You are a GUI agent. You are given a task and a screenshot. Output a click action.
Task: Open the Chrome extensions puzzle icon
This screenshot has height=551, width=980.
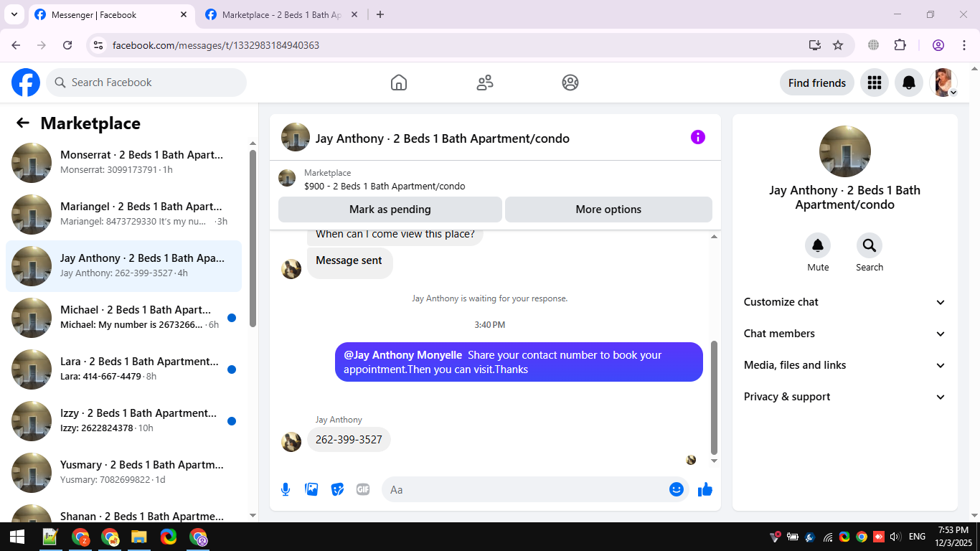point(900,45)
